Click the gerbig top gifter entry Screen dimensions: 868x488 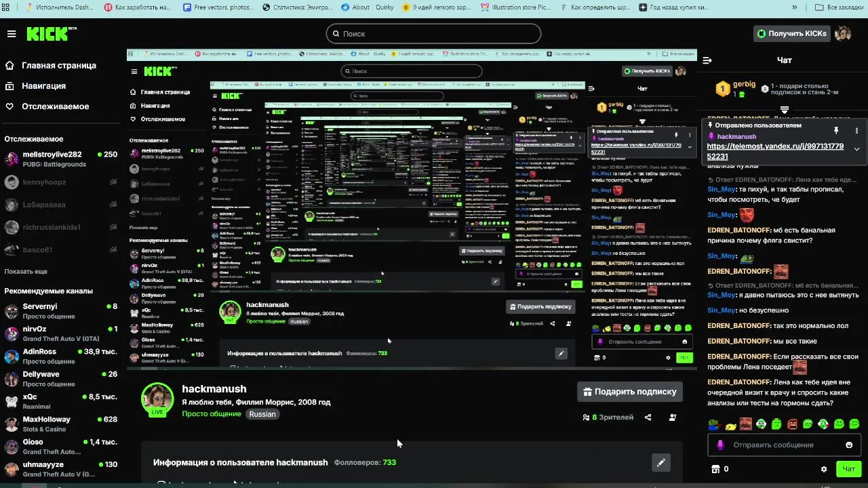(x=736, y=89)
